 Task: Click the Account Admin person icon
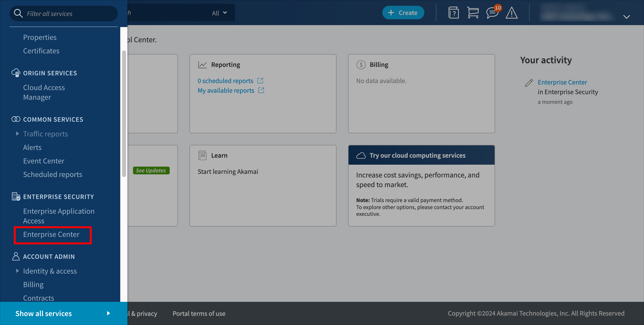click(x=16, y=256)
